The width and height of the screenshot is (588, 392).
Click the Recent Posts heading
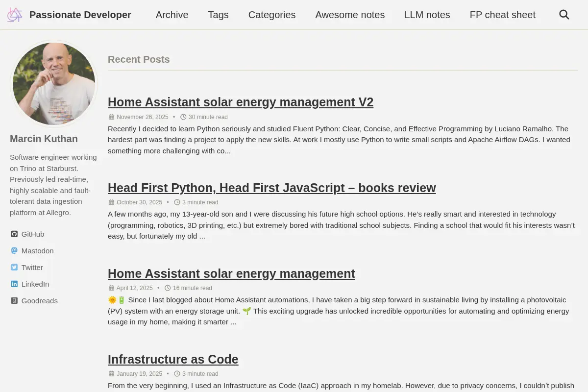[x=139, y=59]
